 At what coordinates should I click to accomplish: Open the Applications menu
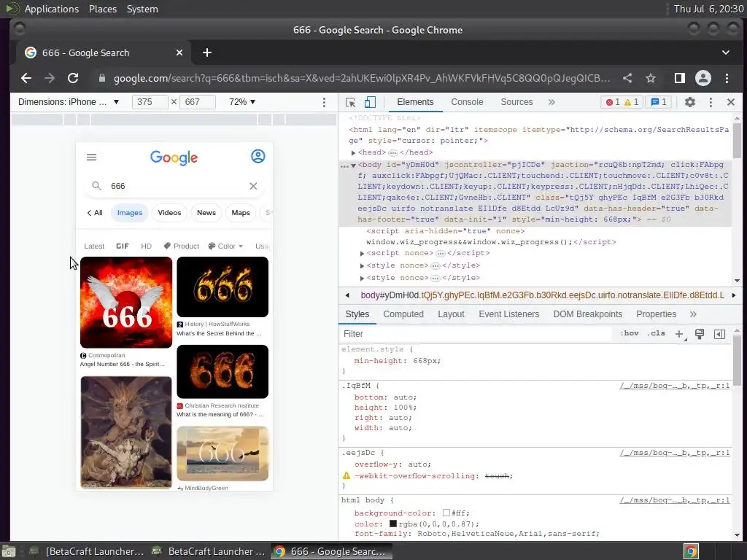[52, 9]
